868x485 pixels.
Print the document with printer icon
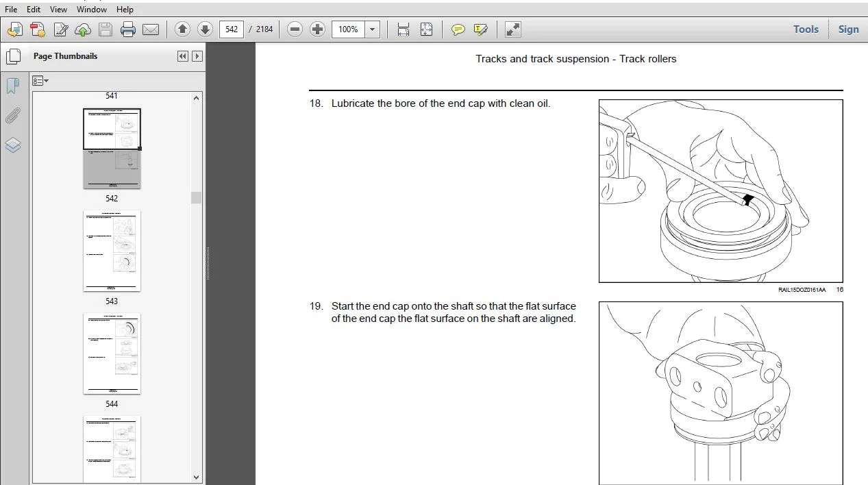coord(128,29)
